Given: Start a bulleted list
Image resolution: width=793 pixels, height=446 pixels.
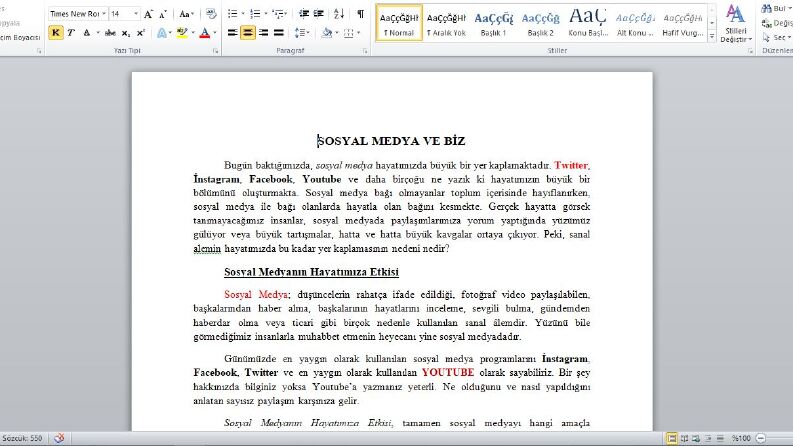Looking at the screenshot, I should point(233,14).
